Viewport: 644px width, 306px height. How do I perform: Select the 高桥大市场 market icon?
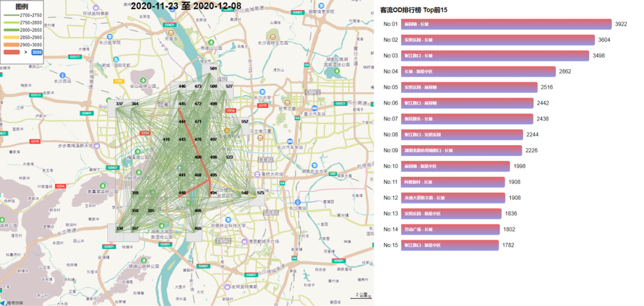click(x=258, y=174)
